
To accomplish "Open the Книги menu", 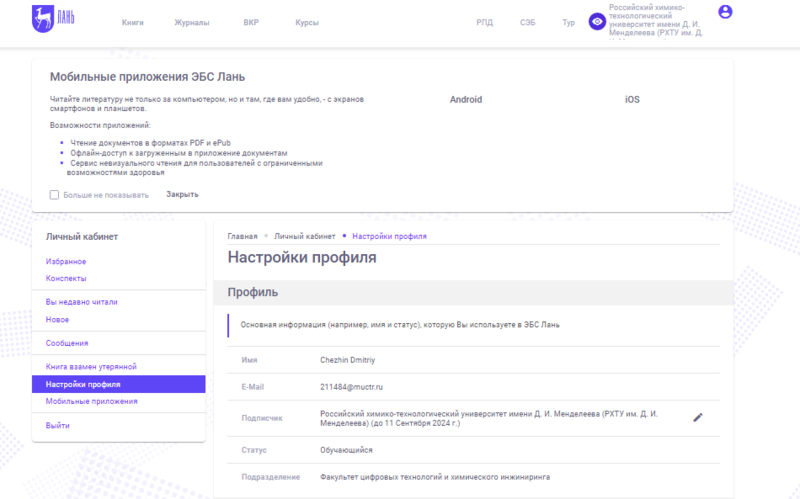I will (133, 22).
